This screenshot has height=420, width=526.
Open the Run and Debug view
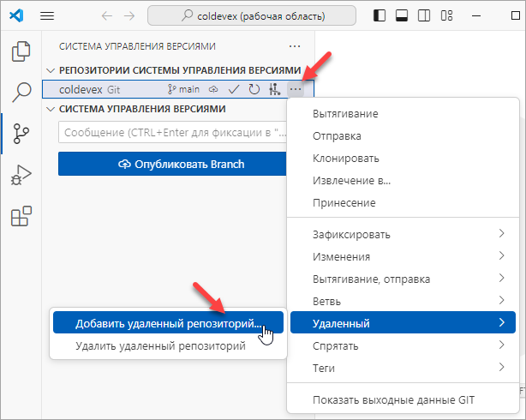tap(21, 176)
